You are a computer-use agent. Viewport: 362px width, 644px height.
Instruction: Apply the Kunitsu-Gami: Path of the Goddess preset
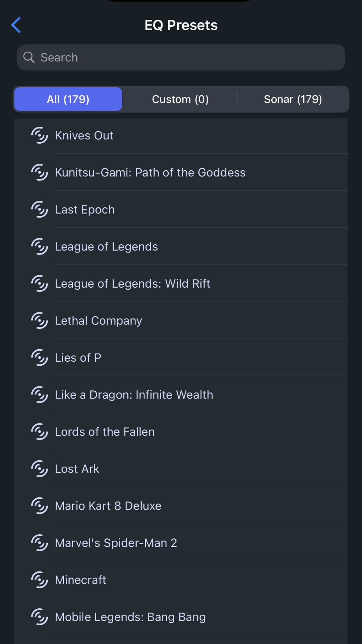point(150,172)
